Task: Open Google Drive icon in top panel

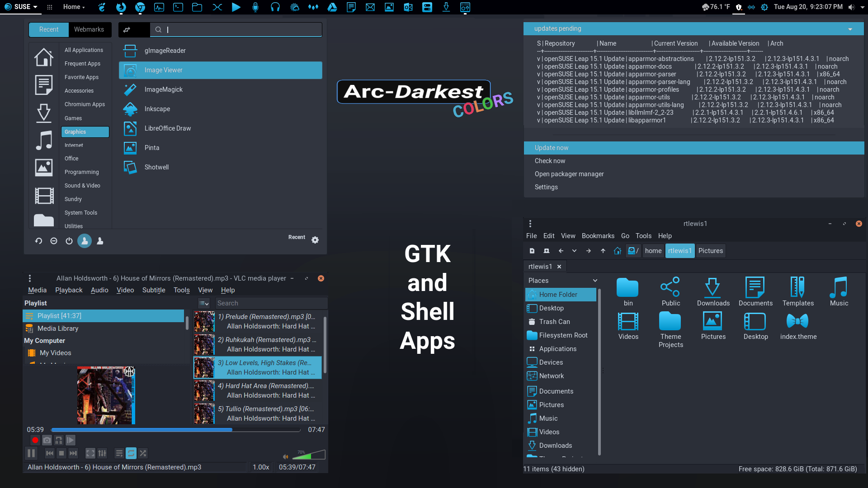Action: tap(332, 7)
